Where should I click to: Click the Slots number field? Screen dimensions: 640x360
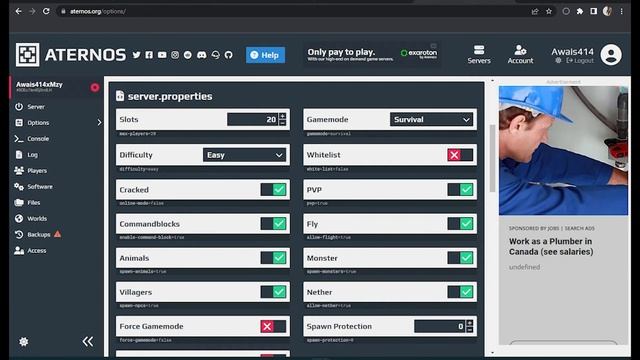pos(253,120)
